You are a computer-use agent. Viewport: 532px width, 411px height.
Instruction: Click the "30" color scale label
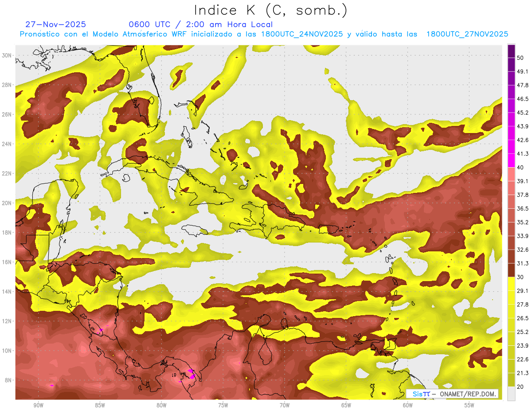pos(520,277)
